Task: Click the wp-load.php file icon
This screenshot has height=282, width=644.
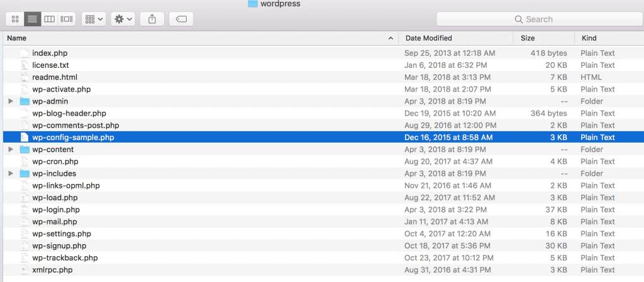Action: pos(25,198)
